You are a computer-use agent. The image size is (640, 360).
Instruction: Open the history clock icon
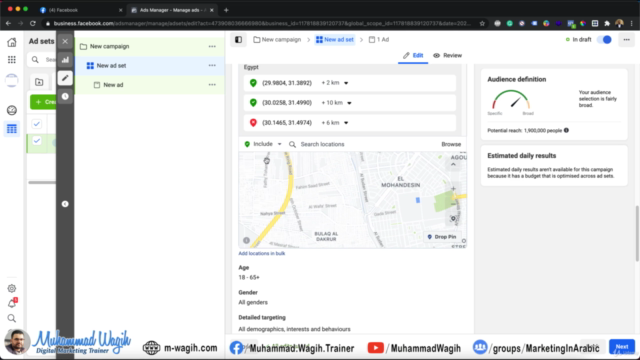(65, 96)
